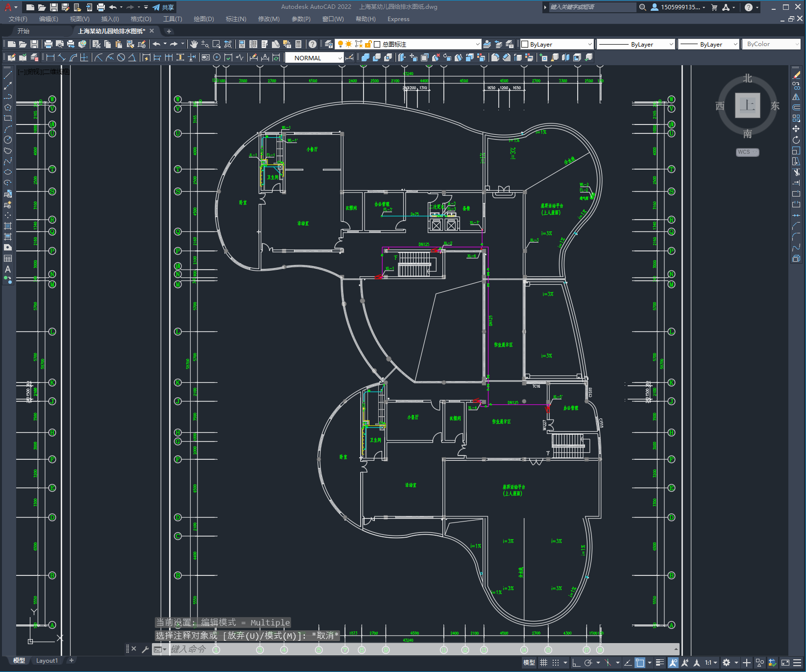The height and width of the screenshot is (672, 806).
Task: Open the Layer Properties Manager icon
Action: pyautogui.click(x=329, y=44)
